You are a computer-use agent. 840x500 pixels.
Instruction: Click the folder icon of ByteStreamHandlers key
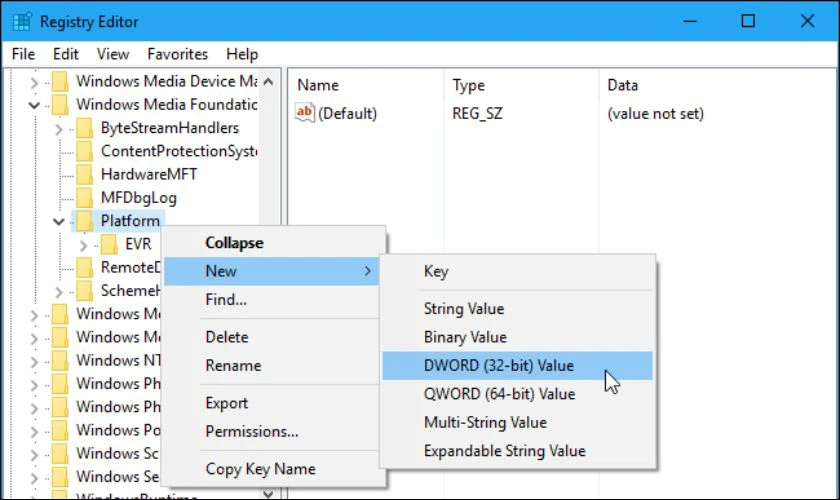coord(85,128)
